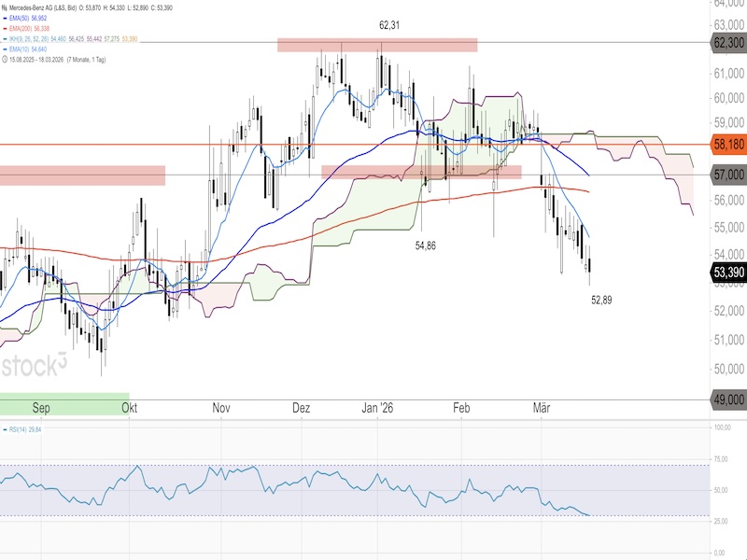The height and width of the screenshot is (560, 747).
Task: Click the orange 58,180 price level label
Action: (726, 145)
